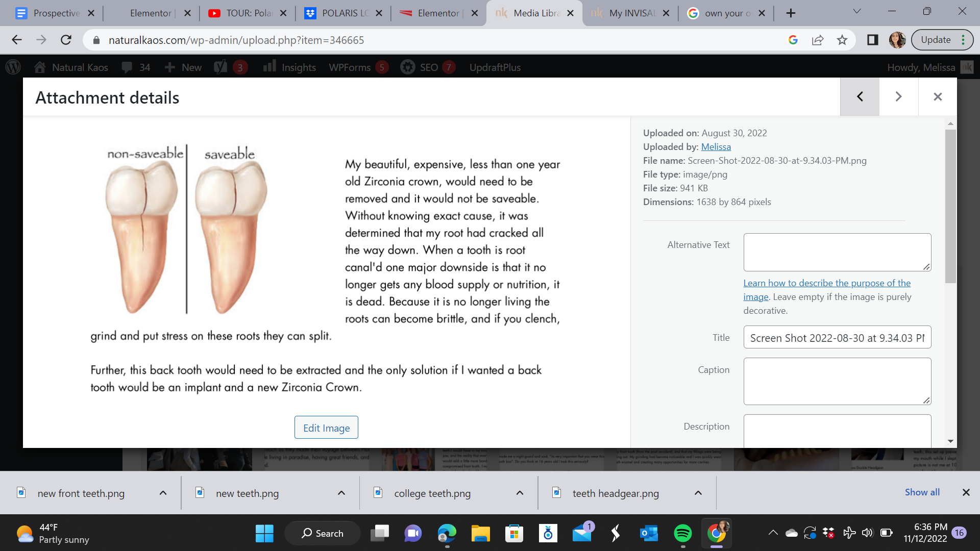Open the Insights admin bar item
The image size is (980, 551).
tap(289, 67)
